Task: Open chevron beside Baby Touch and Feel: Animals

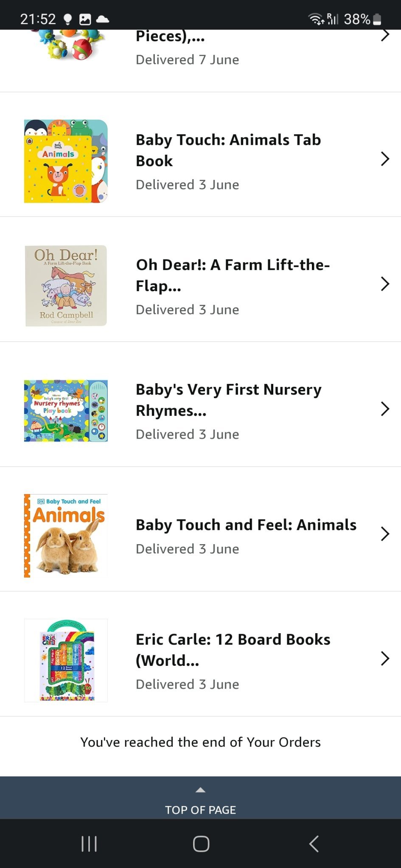Action: coord(385,534)
